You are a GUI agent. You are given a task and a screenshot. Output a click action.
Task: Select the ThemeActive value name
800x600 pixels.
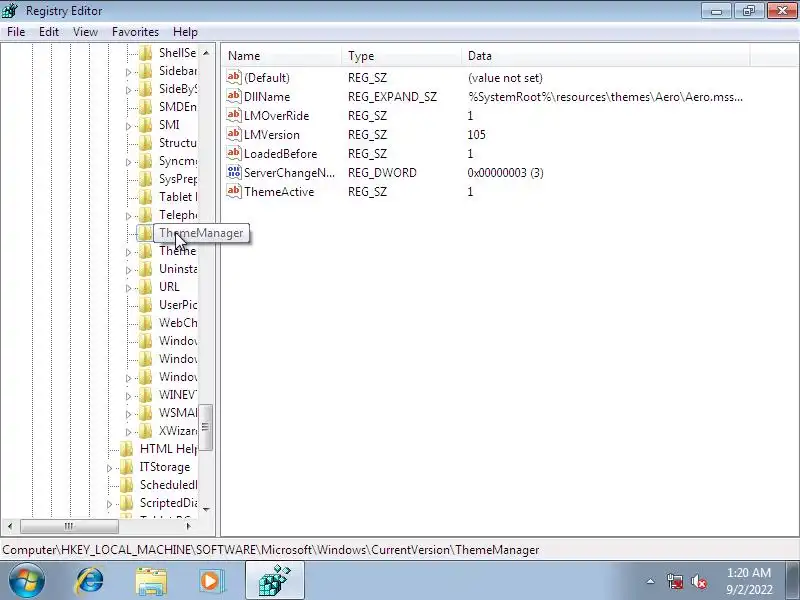pos(279,192)
